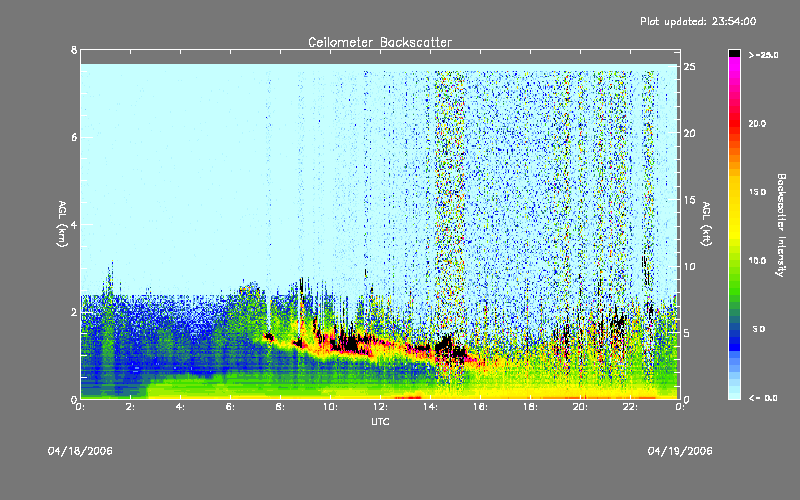Screen dimensions: 800x500
Task: Click the "22:" hour label on UTC axis
Action: 630,407
